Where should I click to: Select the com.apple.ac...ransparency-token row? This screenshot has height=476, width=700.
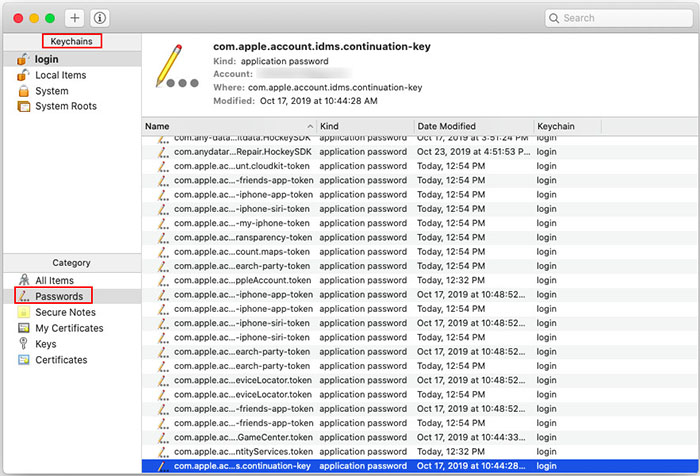[420, 238]
